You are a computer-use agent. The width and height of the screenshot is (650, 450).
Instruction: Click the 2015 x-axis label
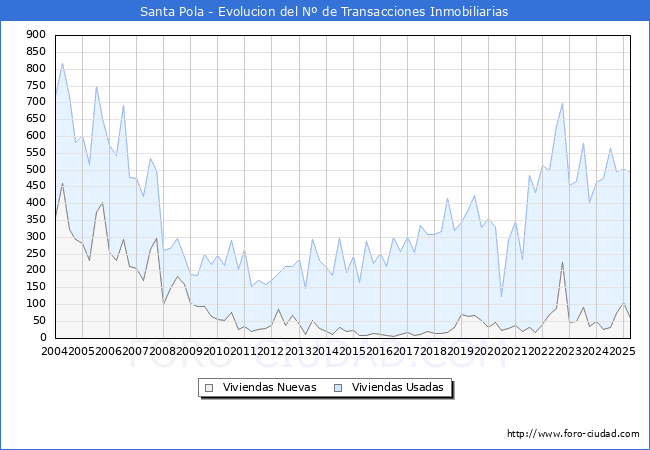pos(353,351)
